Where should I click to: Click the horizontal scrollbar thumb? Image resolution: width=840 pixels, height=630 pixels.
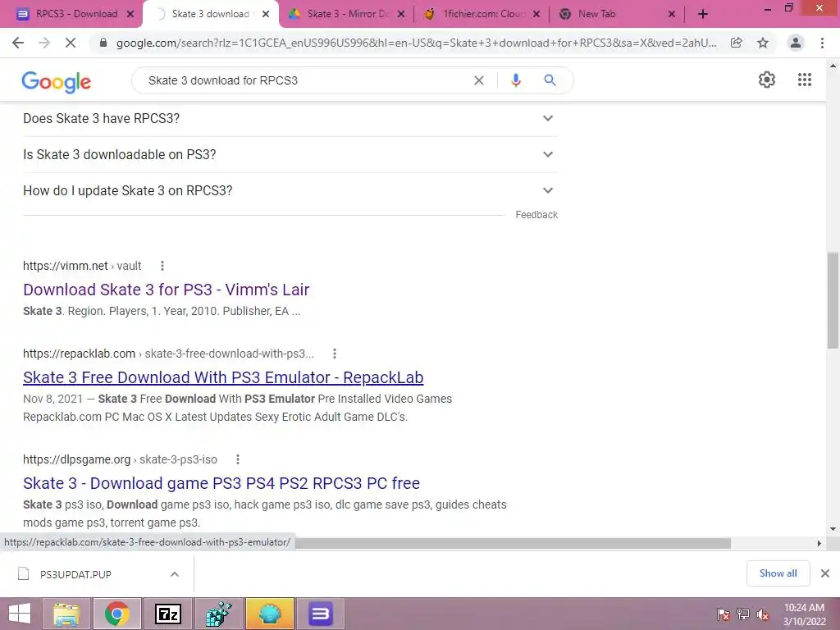513,543
